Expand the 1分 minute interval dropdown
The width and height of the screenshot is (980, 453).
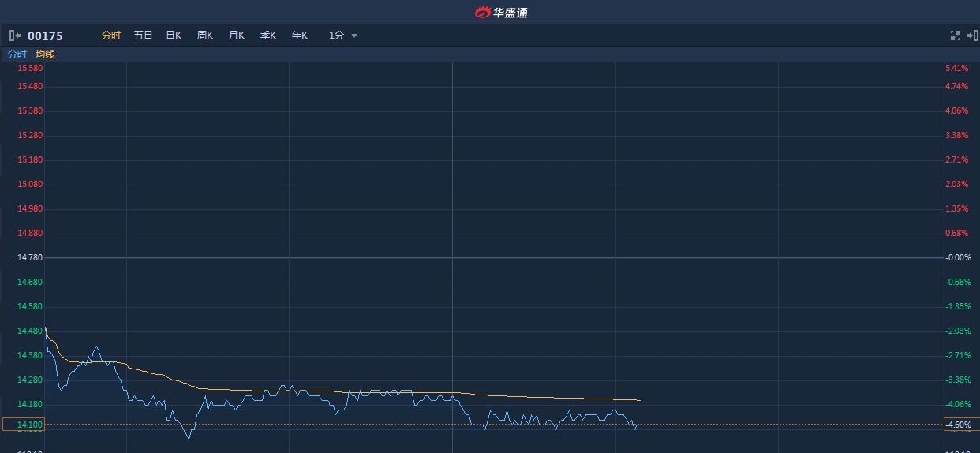click(x=337, y=36)
